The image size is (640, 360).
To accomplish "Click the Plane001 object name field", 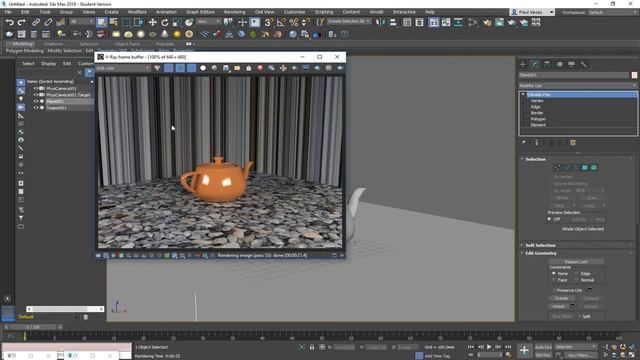I will coord(574,75).
